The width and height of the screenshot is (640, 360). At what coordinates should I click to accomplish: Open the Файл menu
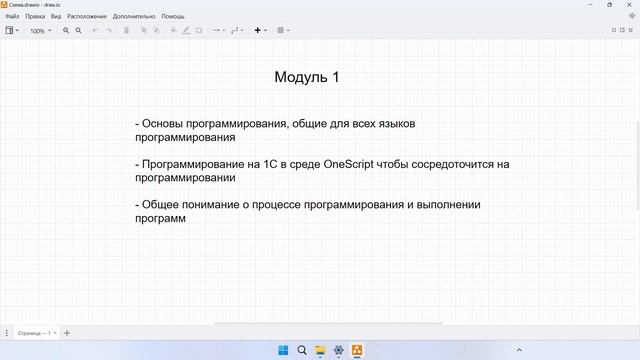tap(12, 16)
